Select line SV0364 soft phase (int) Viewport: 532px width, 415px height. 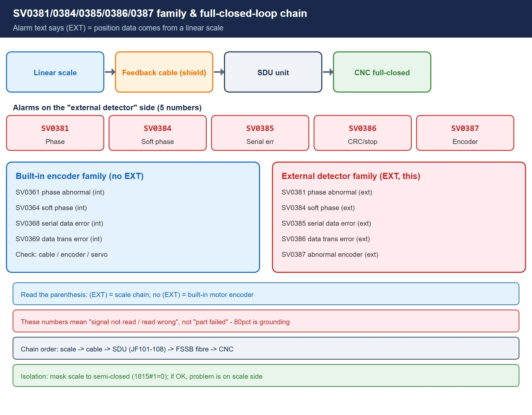tap(51, 208)
